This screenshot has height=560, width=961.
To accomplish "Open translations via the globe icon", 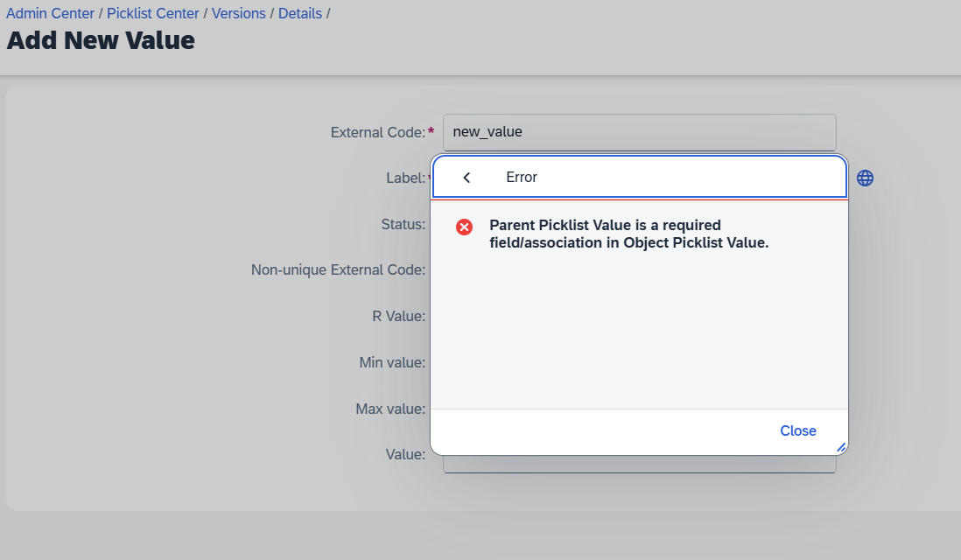I will click(865, 178).
